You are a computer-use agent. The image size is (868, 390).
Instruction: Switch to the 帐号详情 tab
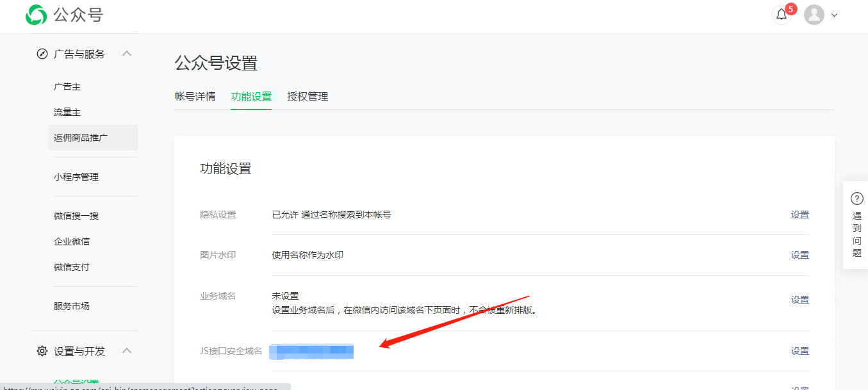(x=195, y=97)
